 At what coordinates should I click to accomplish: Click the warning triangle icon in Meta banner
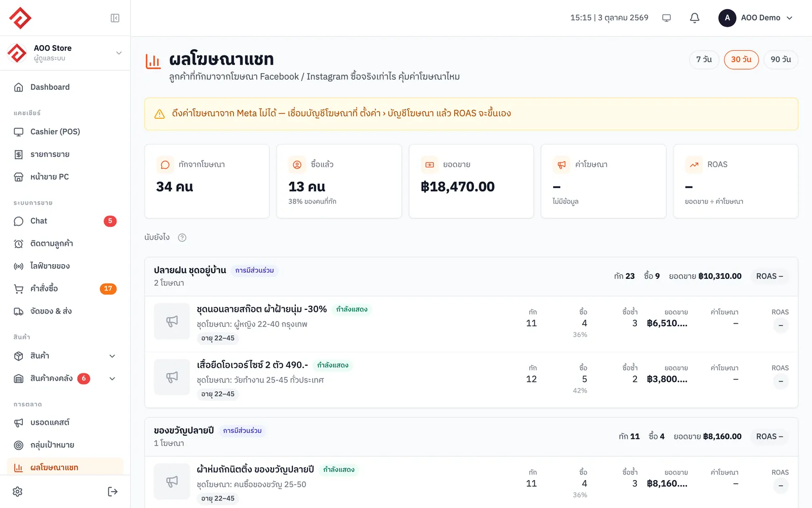tap(159, 114)
